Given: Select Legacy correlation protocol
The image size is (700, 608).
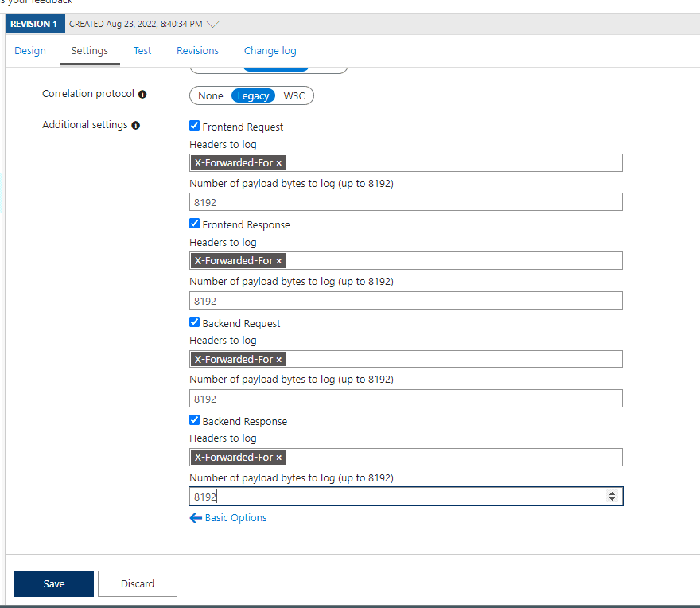Looking at the screenshot, I should click(253, 96).
